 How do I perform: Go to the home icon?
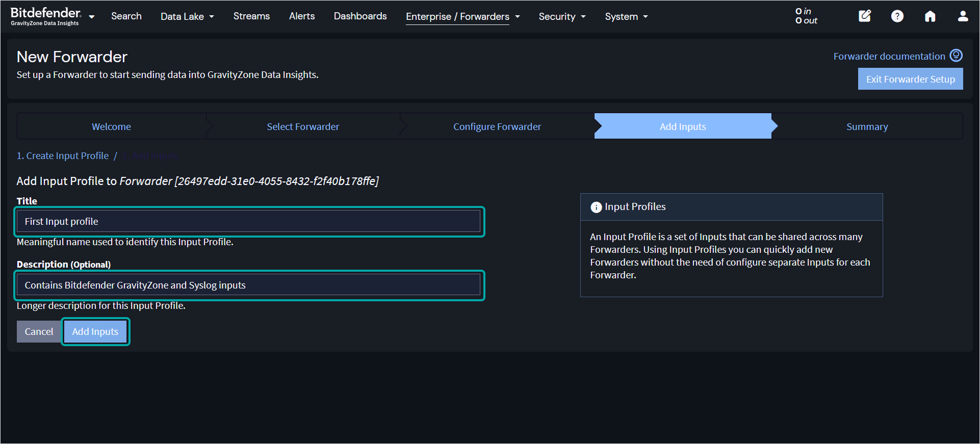pos(930,16)
